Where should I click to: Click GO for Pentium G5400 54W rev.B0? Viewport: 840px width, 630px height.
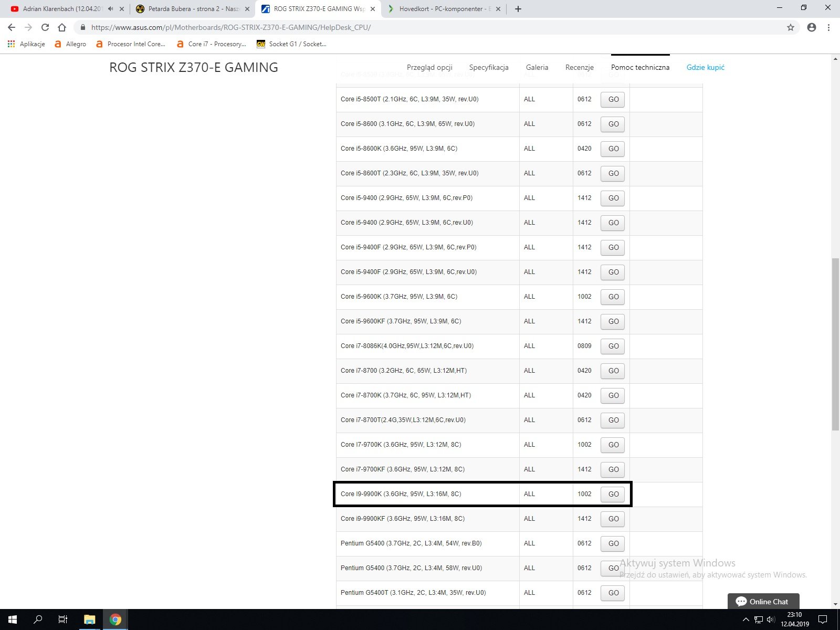(613, 543)
